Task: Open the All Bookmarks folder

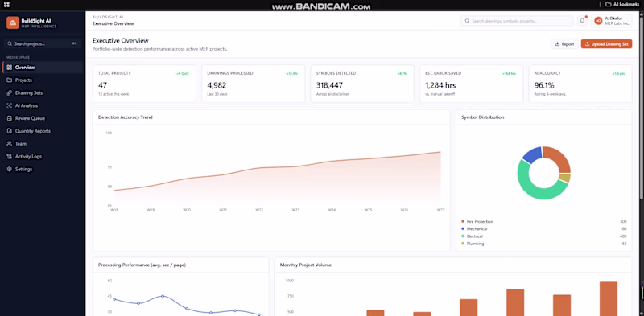Action: click(622, 5)
